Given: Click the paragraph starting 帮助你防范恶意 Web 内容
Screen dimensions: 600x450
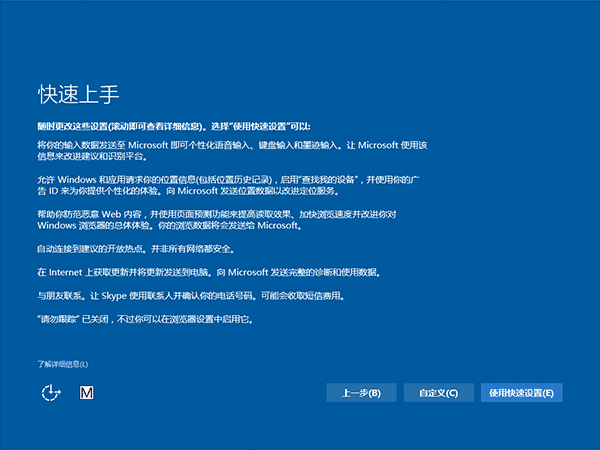Looking at the screenshot, I should (217, 220).
